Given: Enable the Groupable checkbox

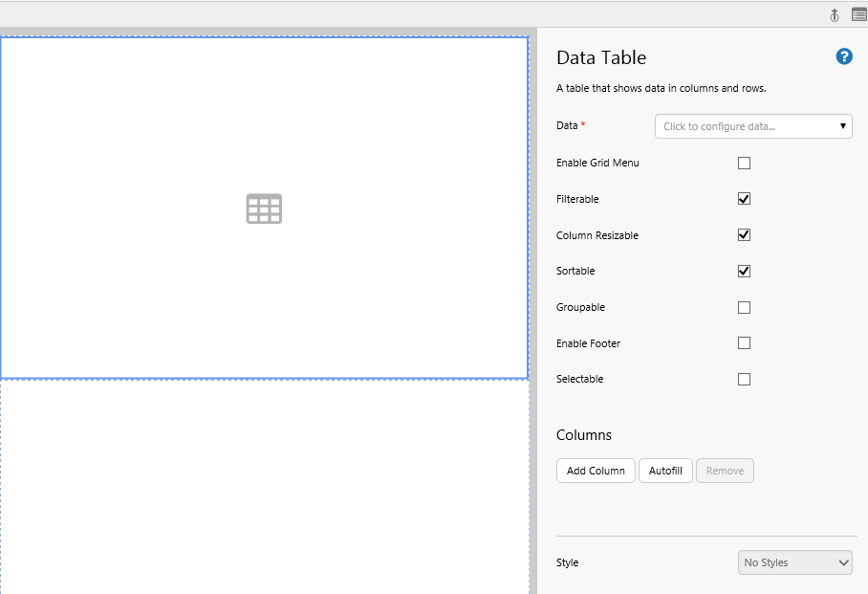Looking at the screenshot, I should coord(744,307).
